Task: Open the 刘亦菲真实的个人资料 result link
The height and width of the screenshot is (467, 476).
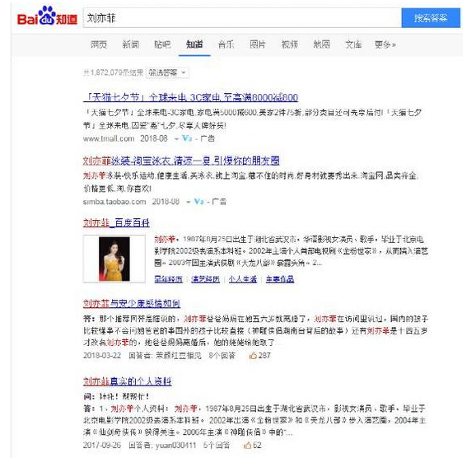Action: coord(127,381)
